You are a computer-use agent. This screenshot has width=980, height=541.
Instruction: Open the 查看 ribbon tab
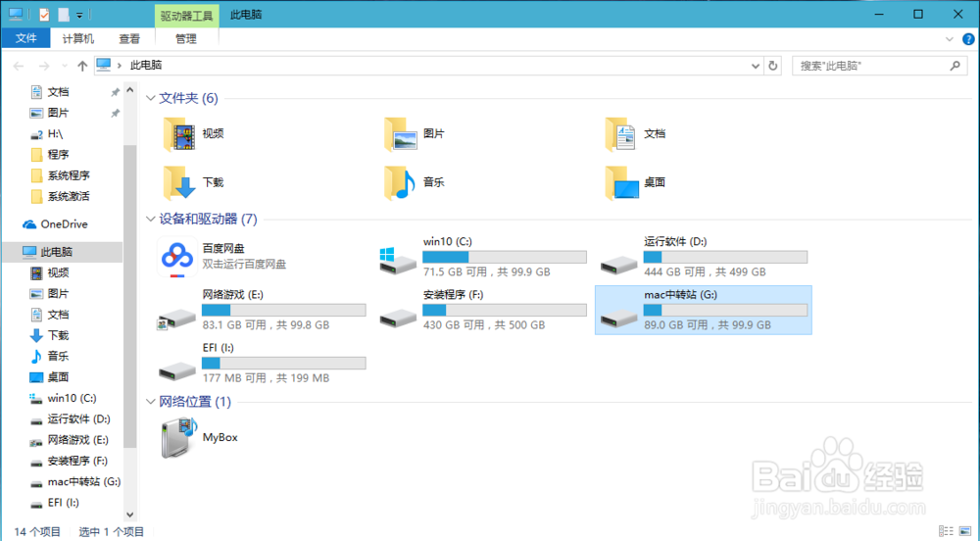coord(129,39)
